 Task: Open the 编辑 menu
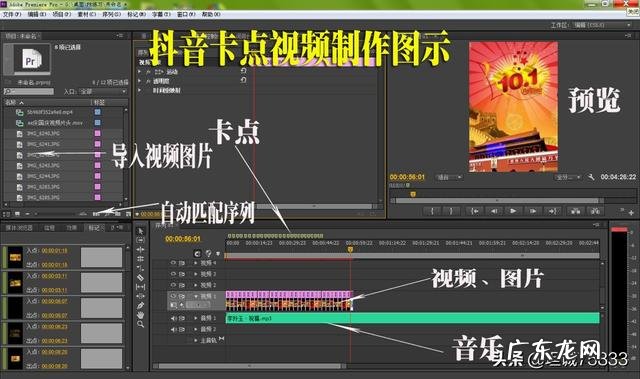[37, 15]
